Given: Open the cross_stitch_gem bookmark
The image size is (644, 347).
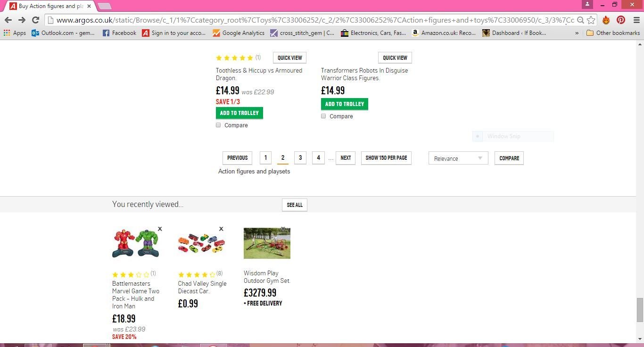Looking at the screenshot, I should 303,33.
